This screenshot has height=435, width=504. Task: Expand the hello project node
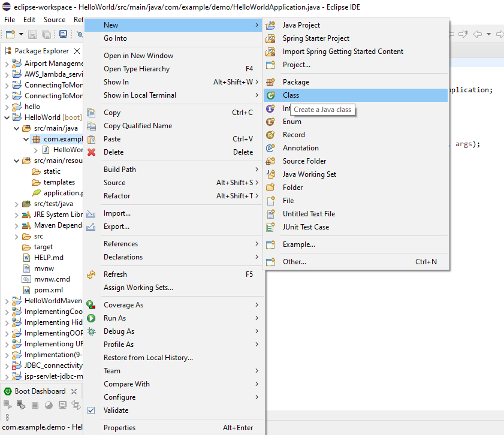pyautogui.click(x=7, y=107)
